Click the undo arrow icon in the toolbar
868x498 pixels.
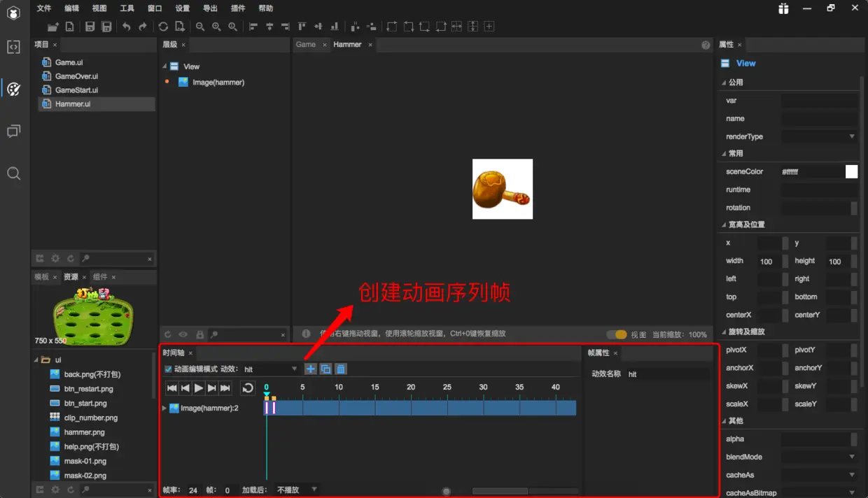coord(126,27)
